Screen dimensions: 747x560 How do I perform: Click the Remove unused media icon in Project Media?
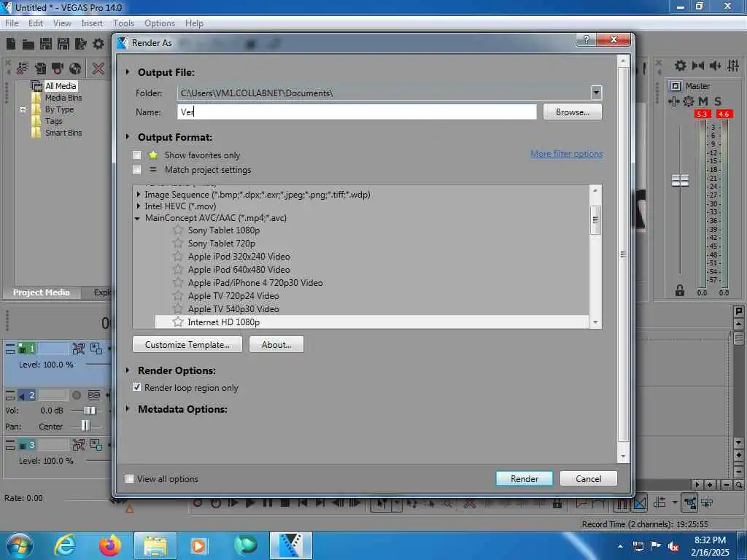click(x=23, y=69)
